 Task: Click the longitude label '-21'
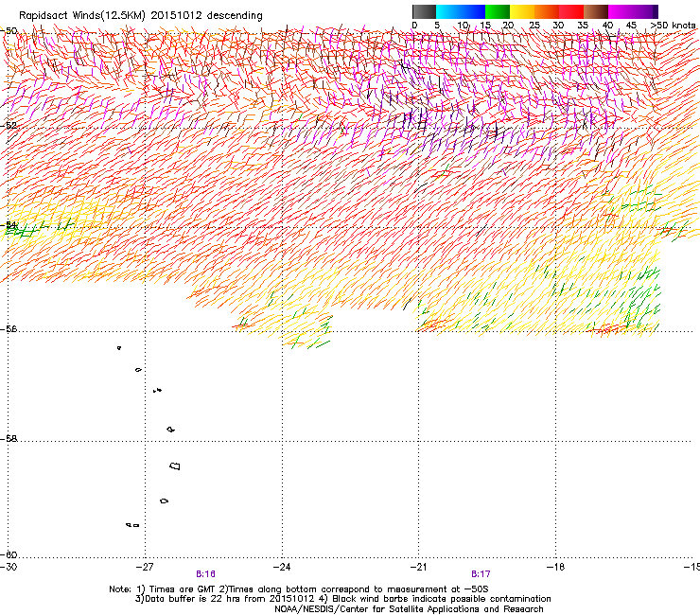coord(418,567)
